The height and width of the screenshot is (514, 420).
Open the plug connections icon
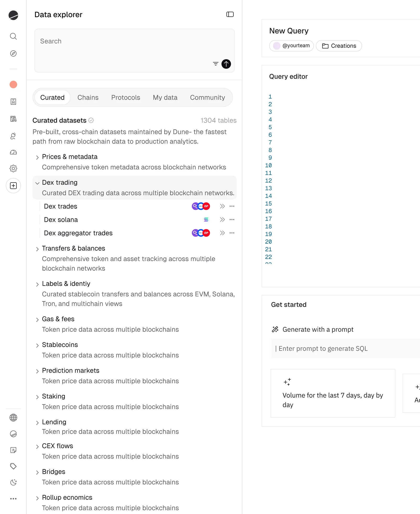click(13, 136)
